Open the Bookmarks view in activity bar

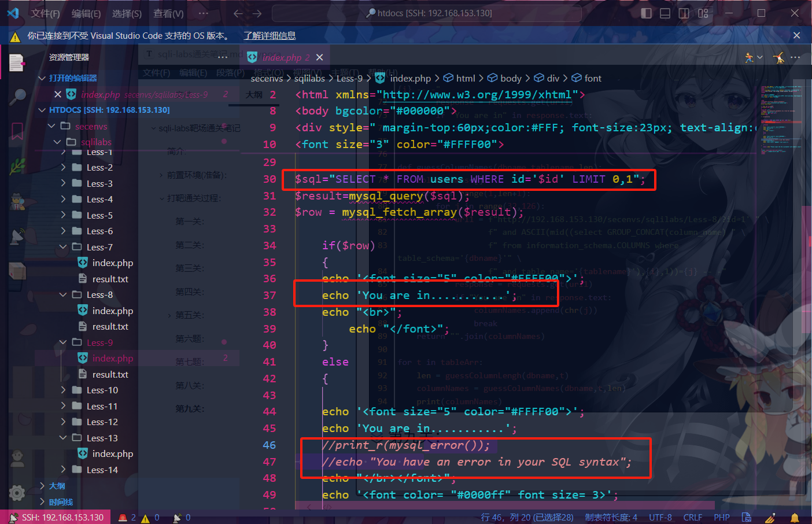coord(17,131)
